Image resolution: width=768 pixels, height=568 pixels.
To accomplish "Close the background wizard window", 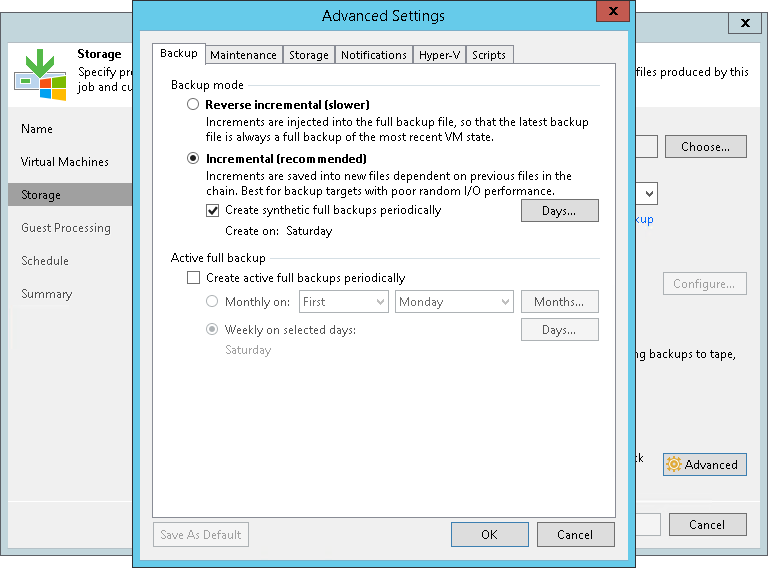I will point(745,23).
